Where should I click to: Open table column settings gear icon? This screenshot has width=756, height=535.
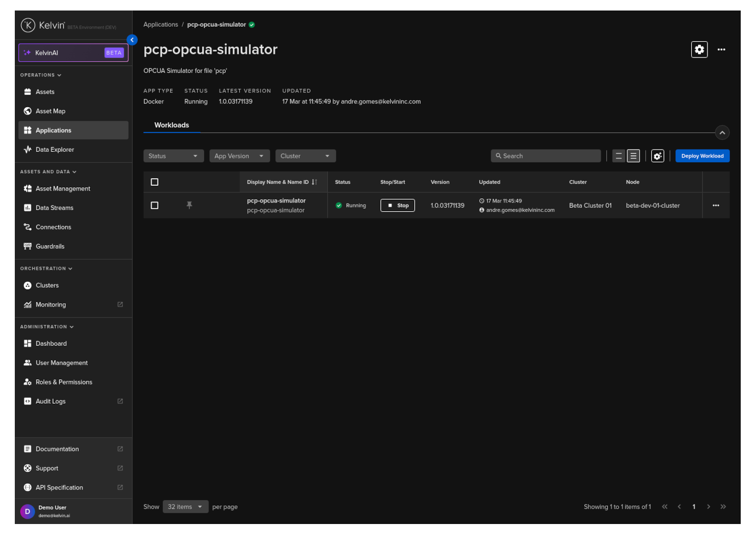[x=657, y=156]
